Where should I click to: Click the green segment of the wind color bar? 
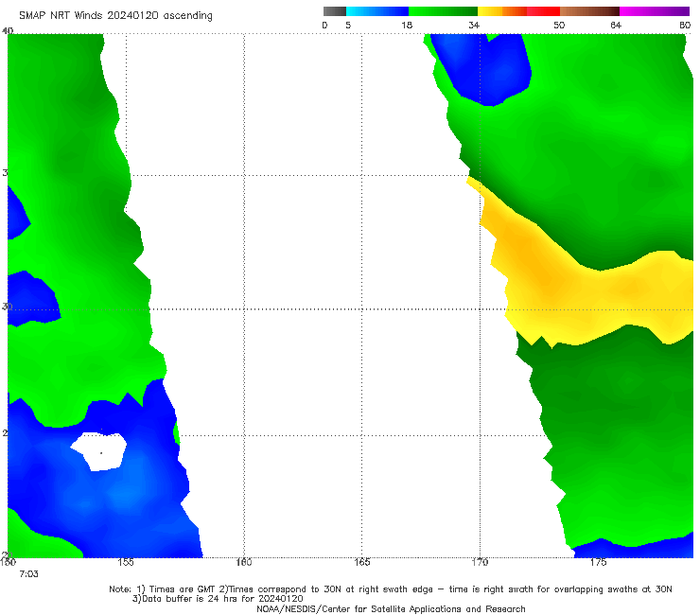pos(443,11)
